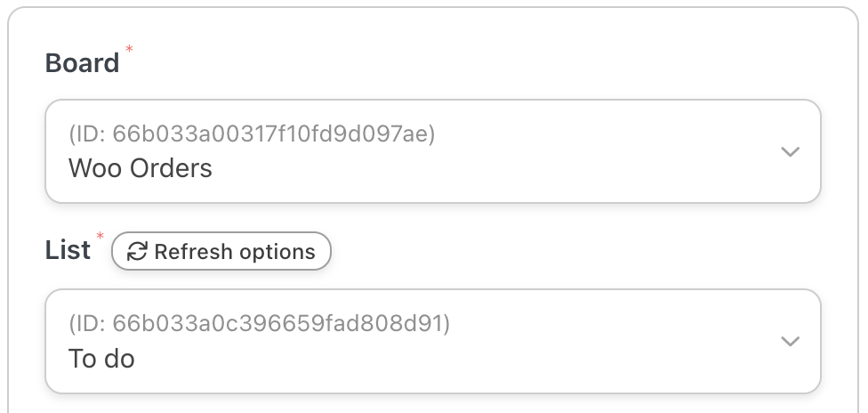868x413 pixels.
Task: Open the List selection combo box
Action: (432, 341)
